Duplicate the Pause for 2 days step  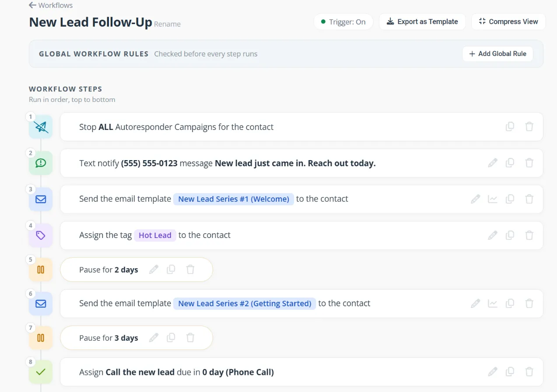tap(171, 269)
